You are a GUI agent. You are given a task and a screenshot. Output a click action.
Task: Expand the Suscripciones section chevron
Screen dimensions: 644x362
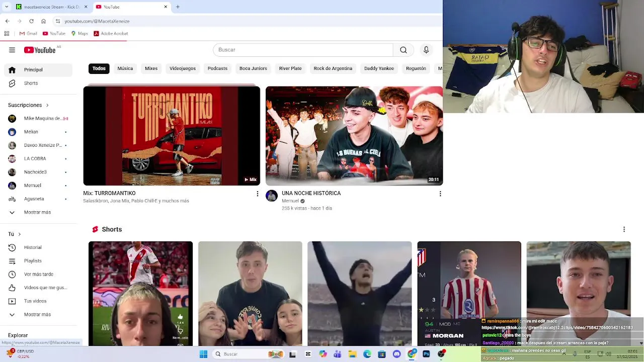(47, 105)
